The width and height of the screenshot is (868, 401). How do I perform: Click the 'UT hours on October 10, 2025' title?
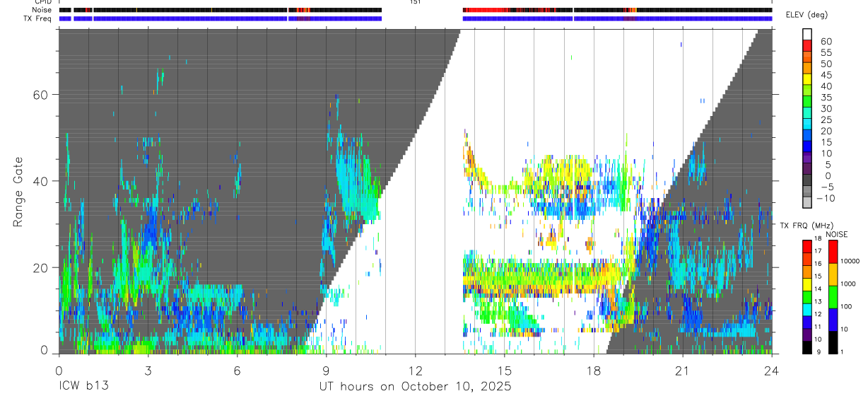(414, 387)
